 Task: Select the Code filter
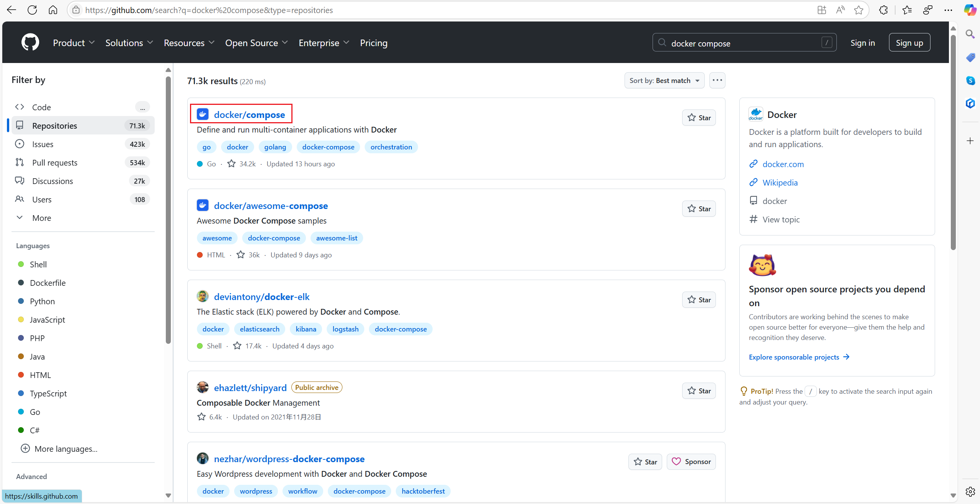[83, 107]
